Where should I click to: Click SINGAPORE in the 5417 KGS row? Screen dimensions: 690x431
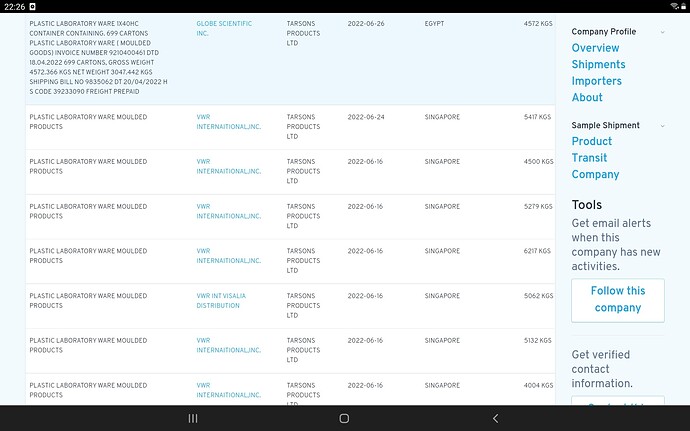point(442,117)
